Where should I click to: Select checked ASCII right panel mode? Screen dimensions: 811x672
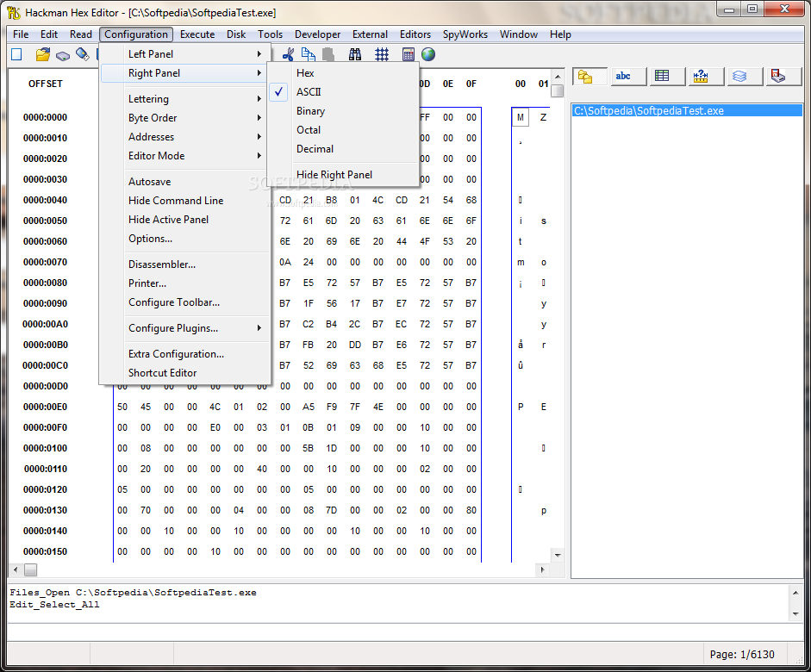(x=343, y=92)
